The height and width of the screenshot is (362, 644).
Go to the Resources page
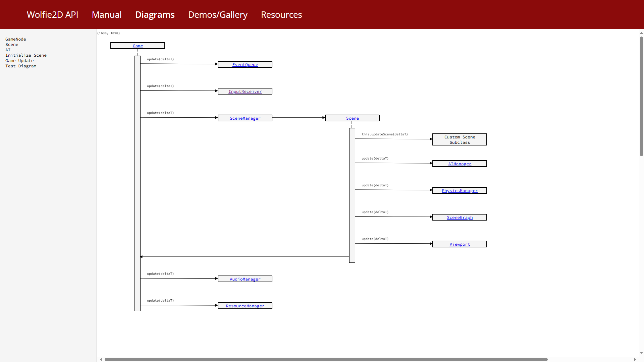click(x=281, y=15)
